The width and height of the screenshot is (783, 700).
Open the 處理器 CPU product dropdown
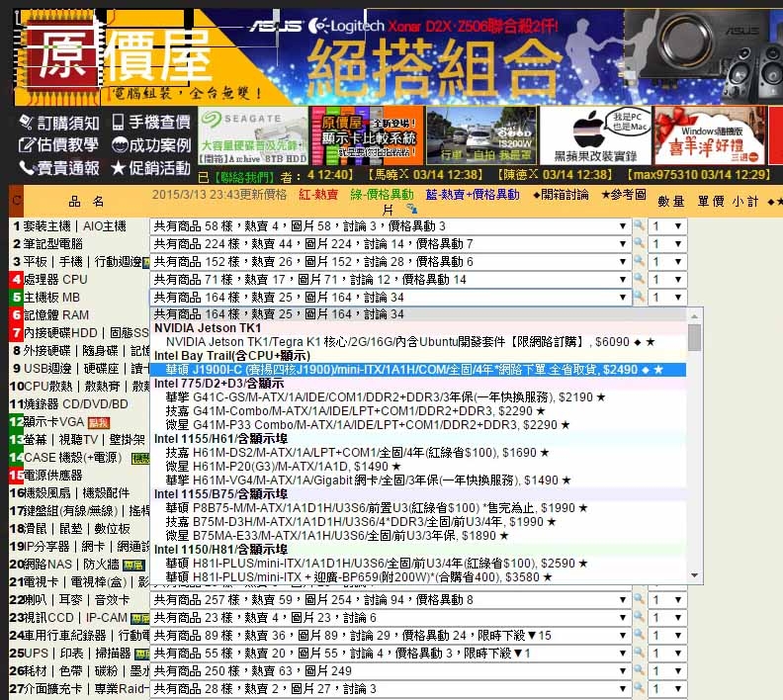coord(391,279)
